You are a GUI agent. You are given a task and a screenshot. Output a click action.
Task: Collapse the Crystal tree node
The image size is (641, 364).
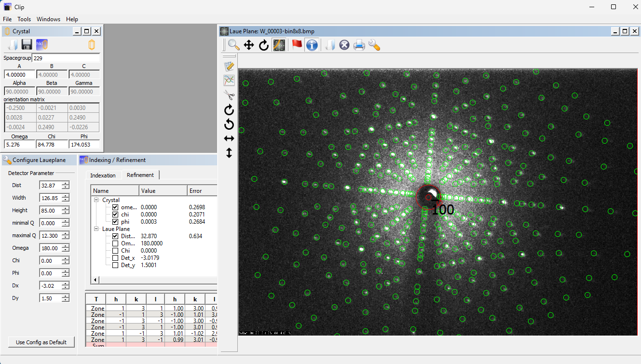[x=96, y=200]
